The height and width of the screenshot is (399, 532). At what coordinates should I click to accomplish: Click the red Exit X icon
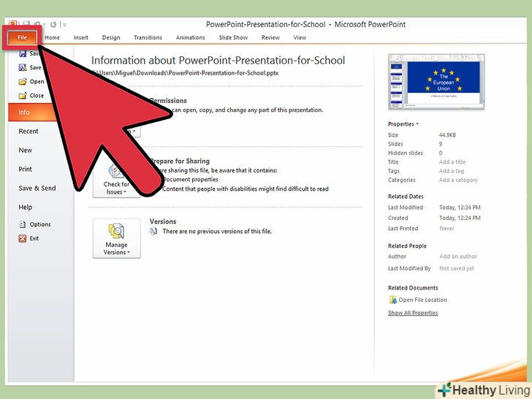click(23, 238)
